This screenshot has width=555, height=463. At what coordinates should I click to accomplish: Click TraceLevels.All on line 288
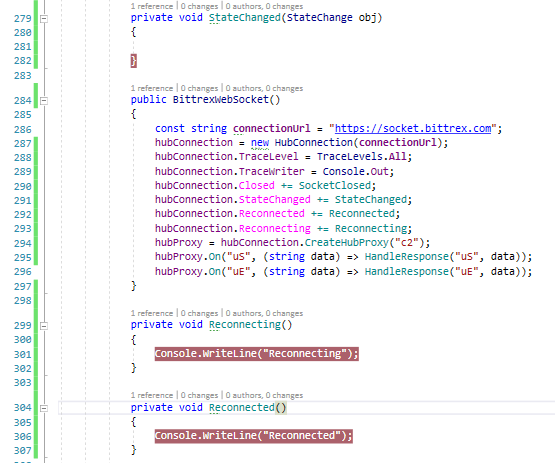click(361, 156)
